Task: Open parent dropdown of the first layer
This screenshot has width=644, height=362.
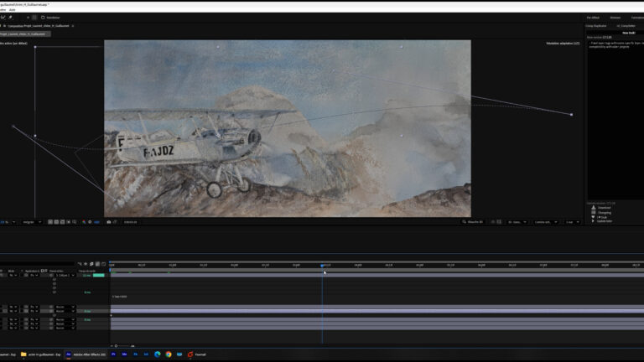Action: click(x=65, y=276)
